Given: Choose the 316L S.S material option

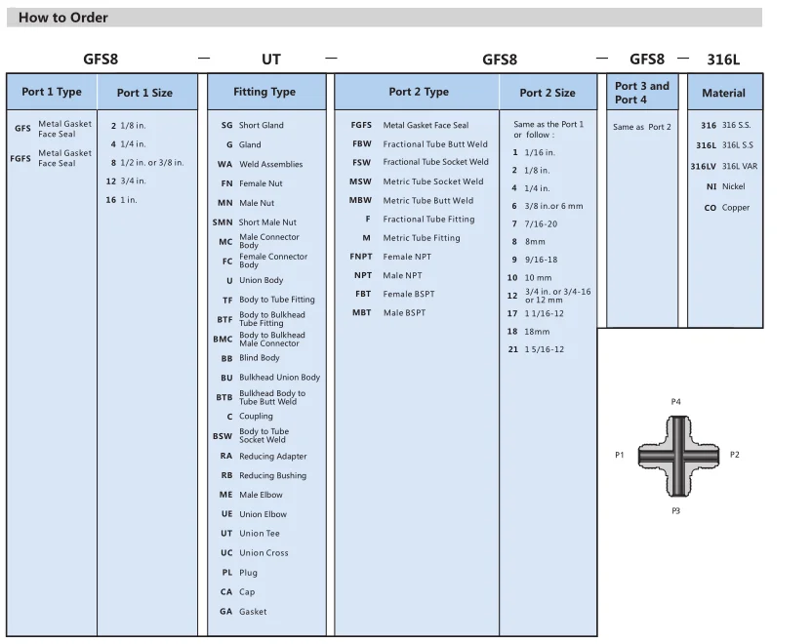Looking at the screenshot, I should [x=725, y=145].
